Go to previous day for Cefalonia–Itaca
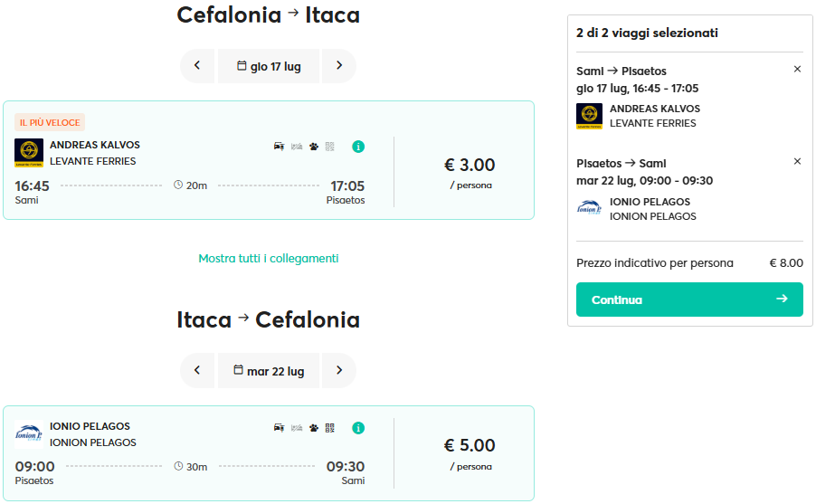Viewport: 816px width, 504px height. [197, 66]
